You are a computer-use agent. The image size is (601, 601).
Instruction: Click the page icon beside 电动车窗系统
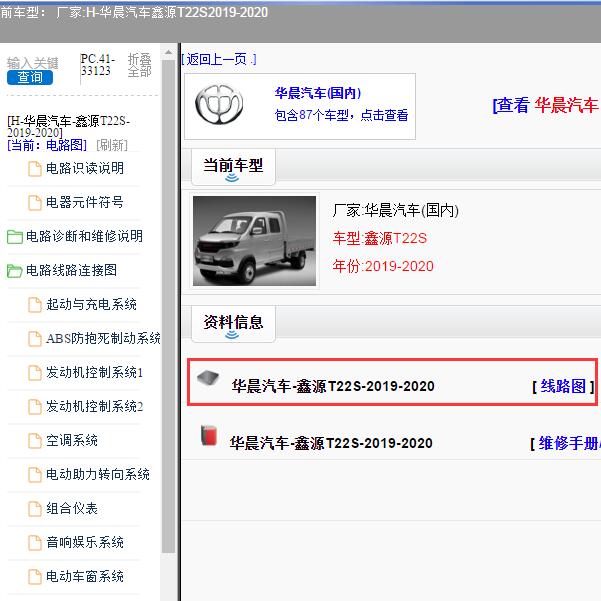click(35, 577)
